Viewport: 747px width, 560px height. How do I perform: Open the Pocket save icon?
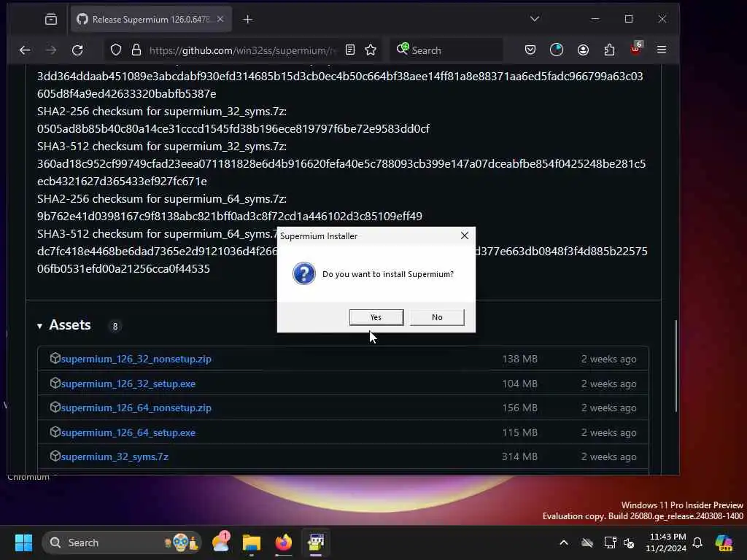coord(530,50)
